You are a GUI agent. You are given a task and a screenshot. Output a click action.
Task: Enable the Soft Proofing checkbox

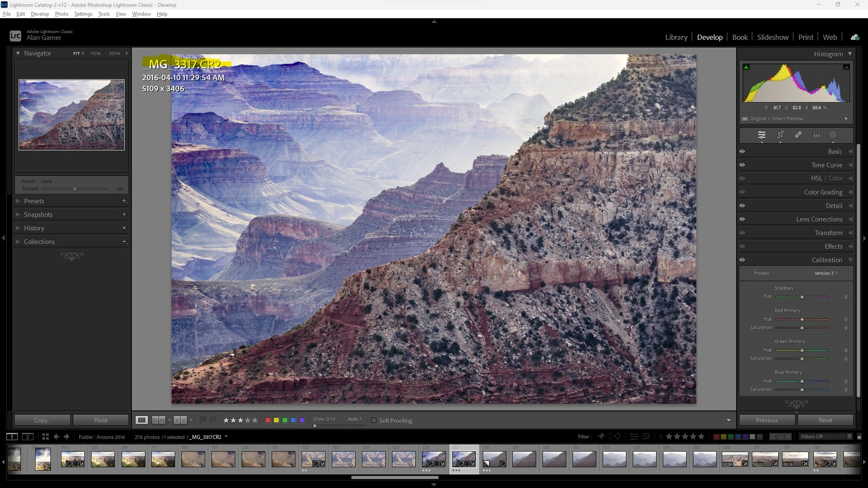[x=374, y=421]
